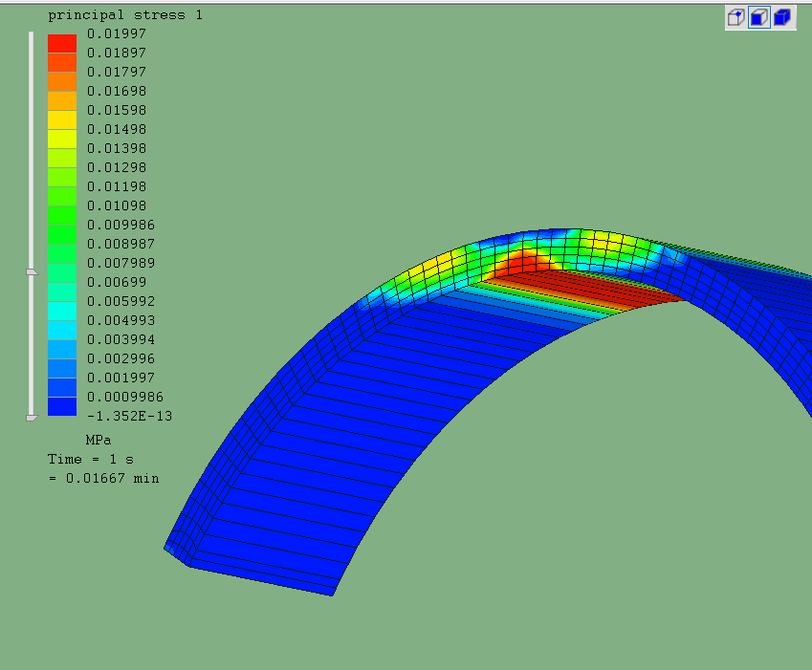This screenshot has width=812, height=670.
Task: Click the legend value 0.00699
Action: click(117, 283)
